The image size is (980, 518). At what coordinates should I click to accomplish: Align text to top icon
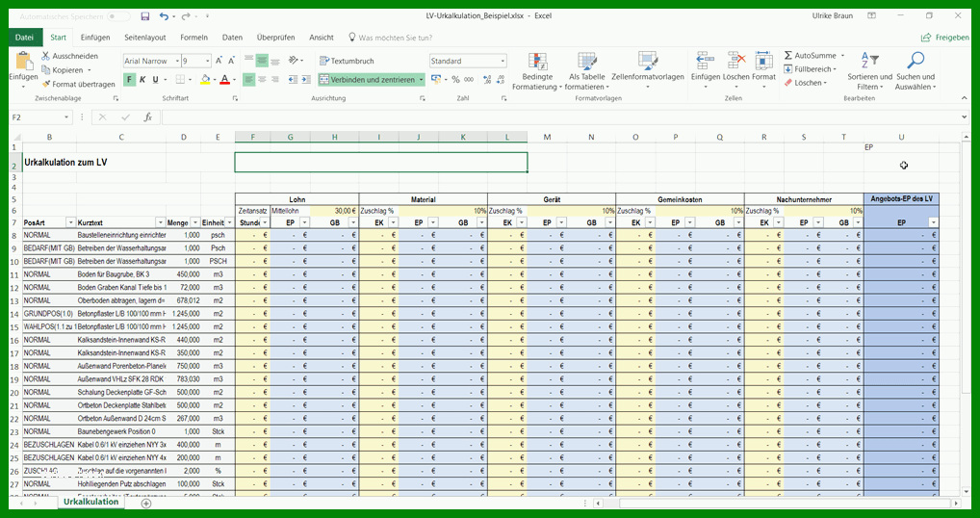(x=248, y=61)
